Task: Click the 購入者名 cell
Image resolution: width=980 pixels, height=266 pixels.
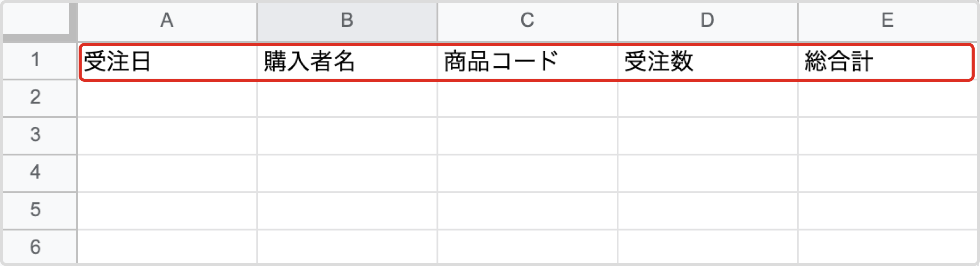Action: (x=347, y=61)
